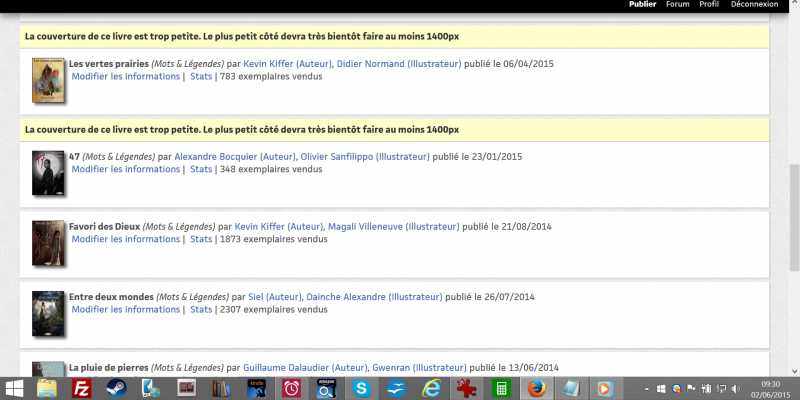This screenshot has height=400, width=800.
Task: Go to the Forum page
Action: point(677,5)
